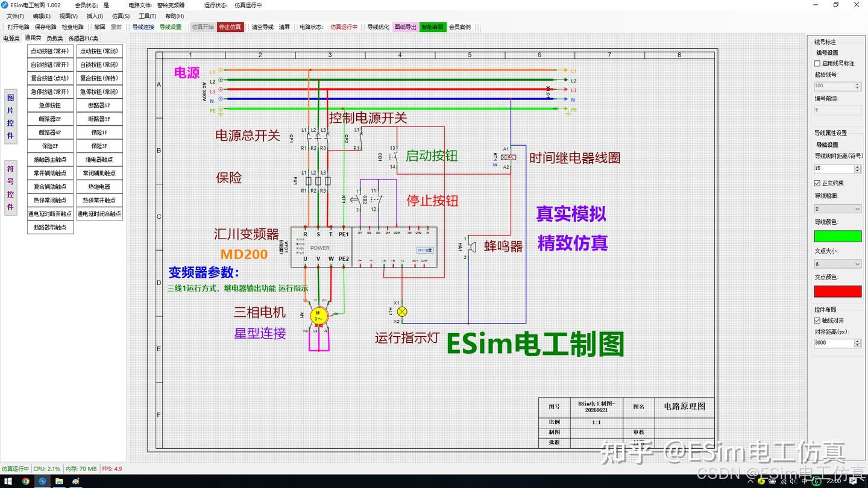Image resolution: width=868 pixels, height=488 pixels.
Task: Open the 插入(I) menu
Action: [x=95, y=16]
